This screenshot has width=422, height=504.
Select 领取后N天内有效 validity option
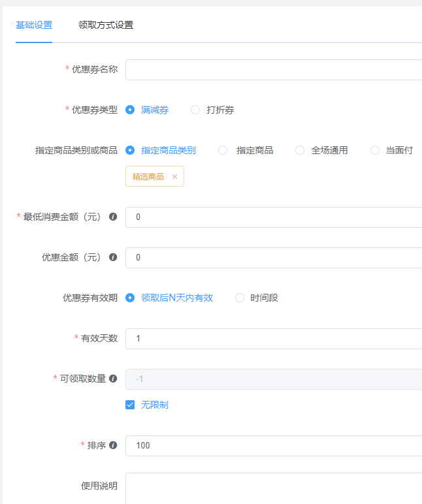pyautogui.click(x=130, y=298)
